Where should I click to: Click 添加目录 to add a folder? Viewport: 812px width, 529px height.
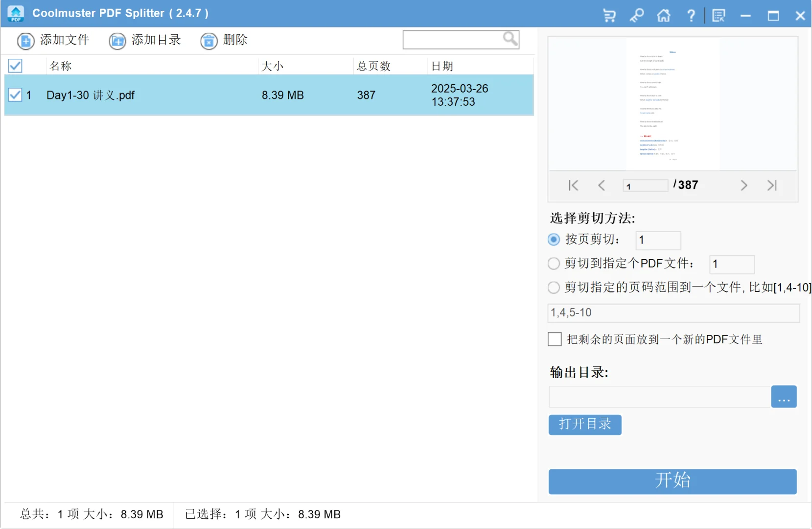click(145, 40)
